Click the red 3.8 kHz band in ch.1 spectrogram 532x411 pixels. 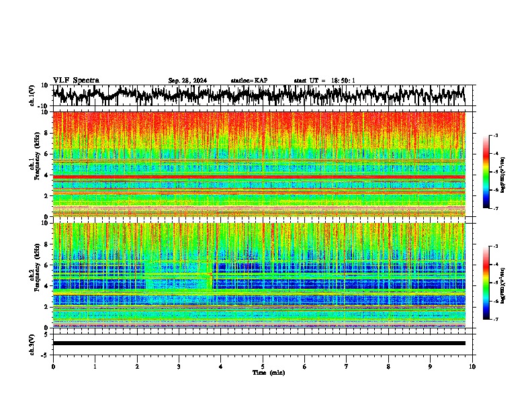(259, 177)
